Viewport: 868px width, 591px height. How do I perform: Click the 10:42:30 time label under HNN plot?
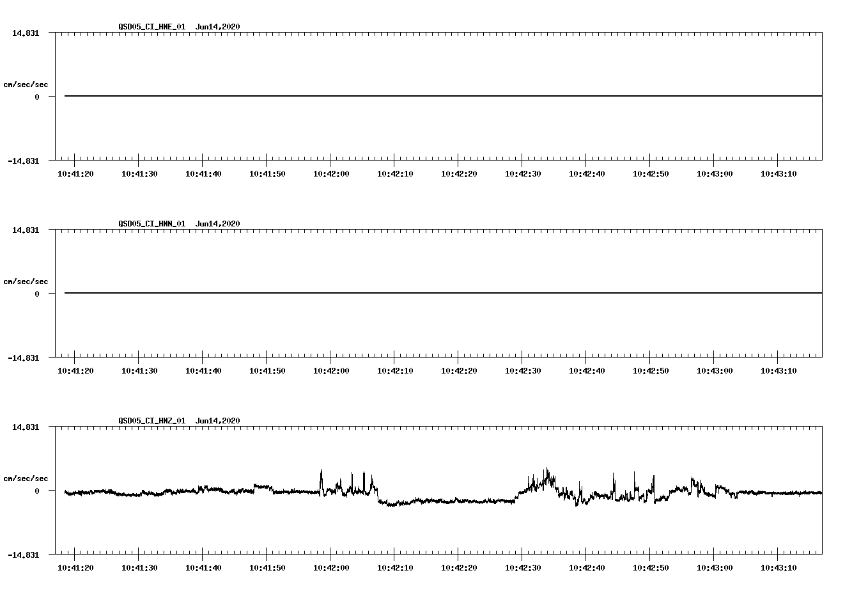[x=523, y=370]
